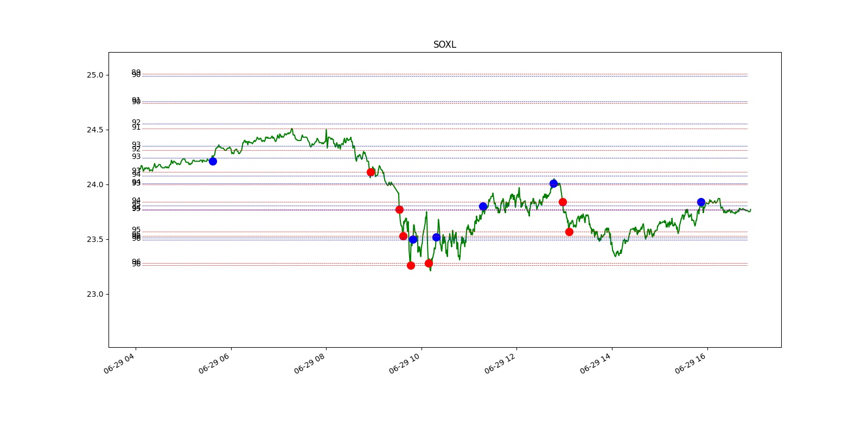Pick the blue marker at 23.52 after 06-29 10
Image resolution: width=868 pixels, height=434 pixels.
(x=436, y=237)
